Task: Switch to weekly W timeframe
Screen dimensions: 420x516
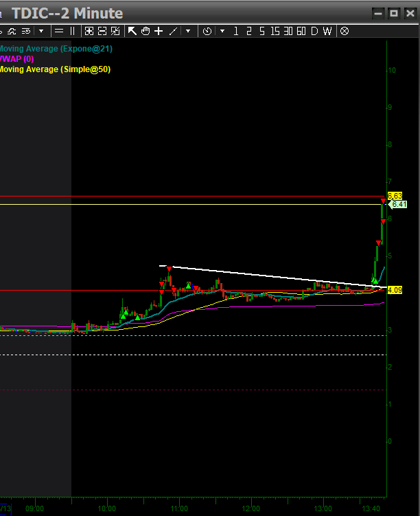Action: click(327, 32)
